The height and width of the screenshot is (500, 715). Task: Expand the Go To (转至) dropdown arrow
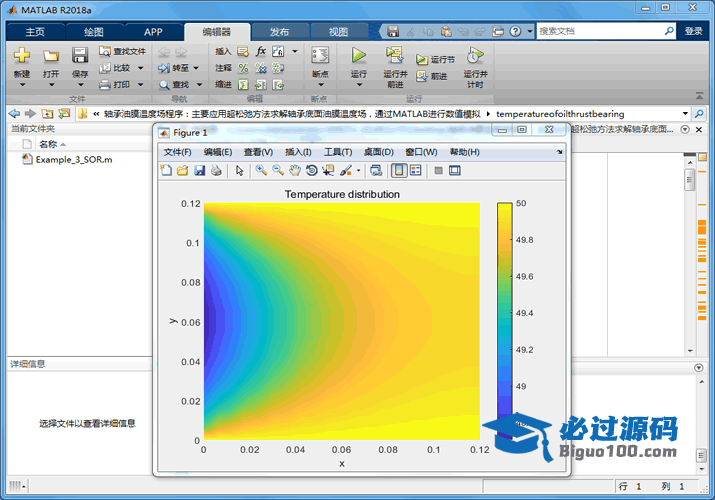point(196,68)
